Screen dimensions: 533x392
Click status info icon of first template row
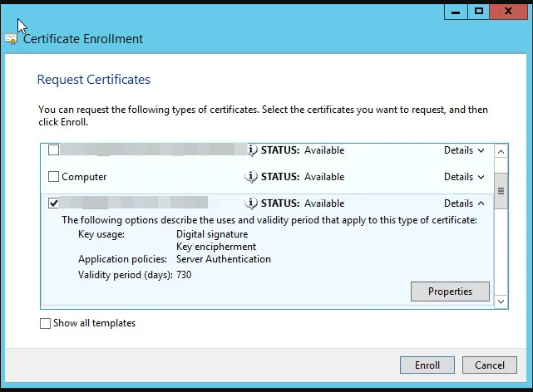(x=251, y=150)
